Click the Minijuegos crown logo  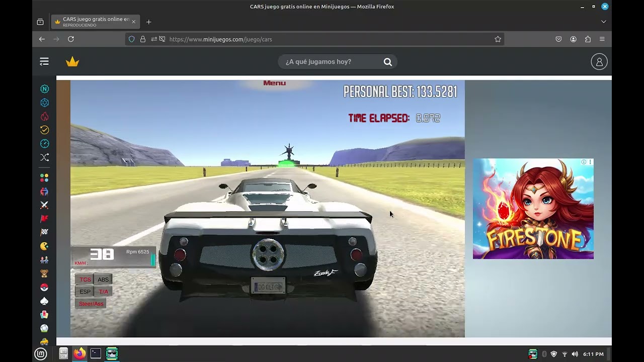(x=72, y=62)
